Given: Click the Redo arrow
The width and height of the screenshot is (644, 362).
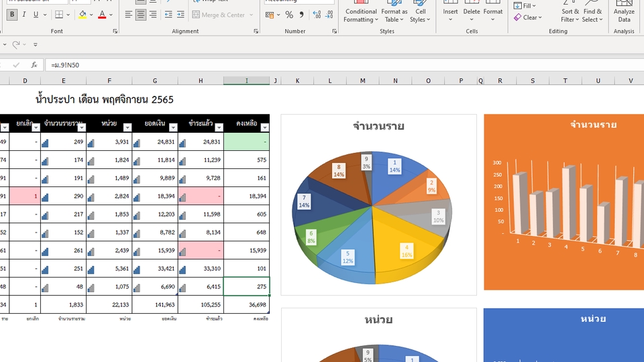Looking at the screenshot, I should (16, 44).
